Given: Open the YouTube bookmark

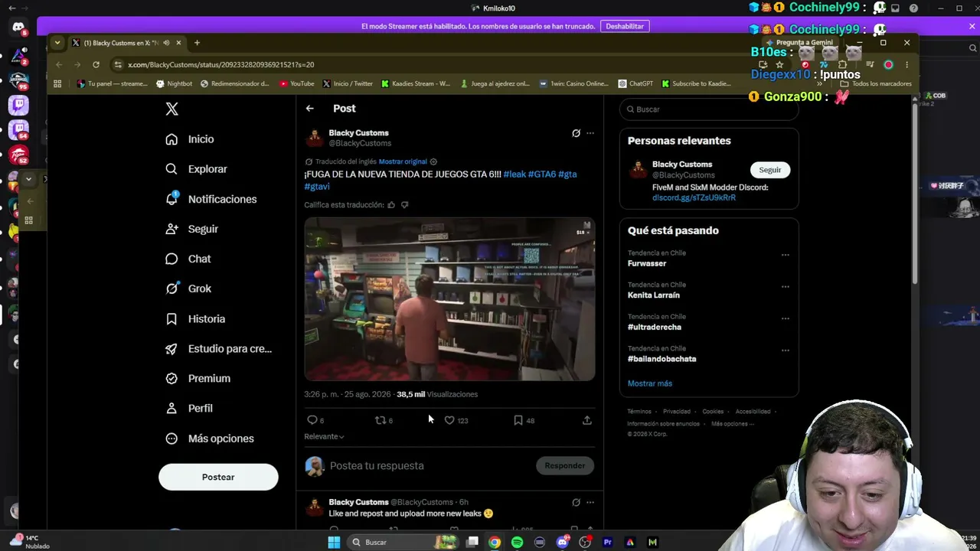Looking at the screenshot, I should [296, 83].
